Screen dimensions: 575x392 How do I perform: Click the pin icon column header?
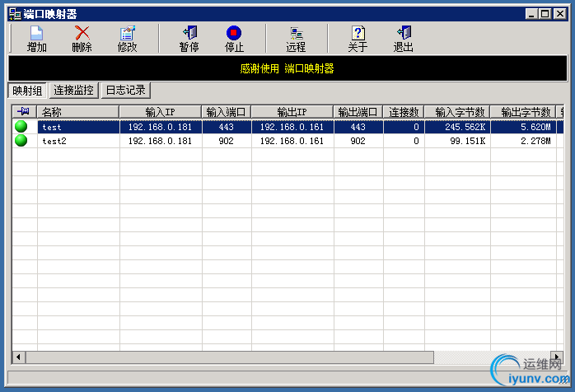click(24, 111)
